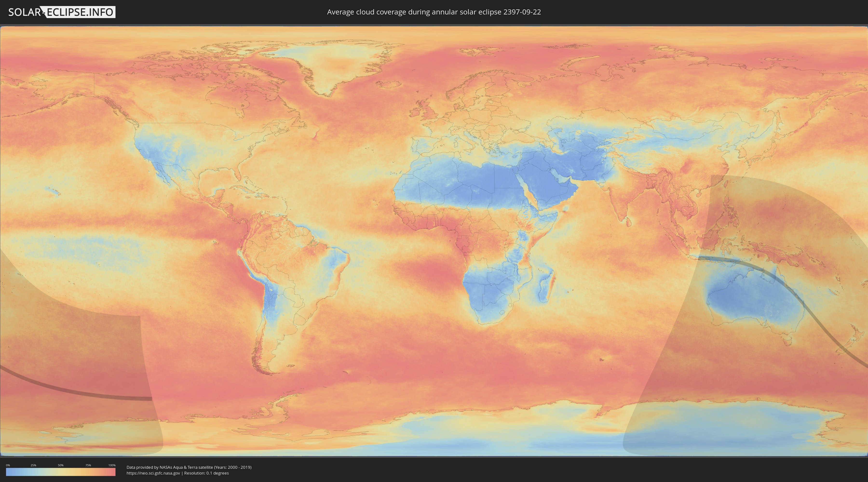Click the 75% legend label
Screen dimensions: 868x482
[88, 465]
